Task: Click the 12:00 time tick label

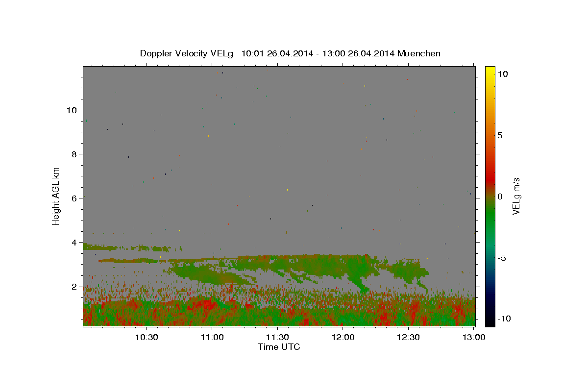Action: [343, 337]
